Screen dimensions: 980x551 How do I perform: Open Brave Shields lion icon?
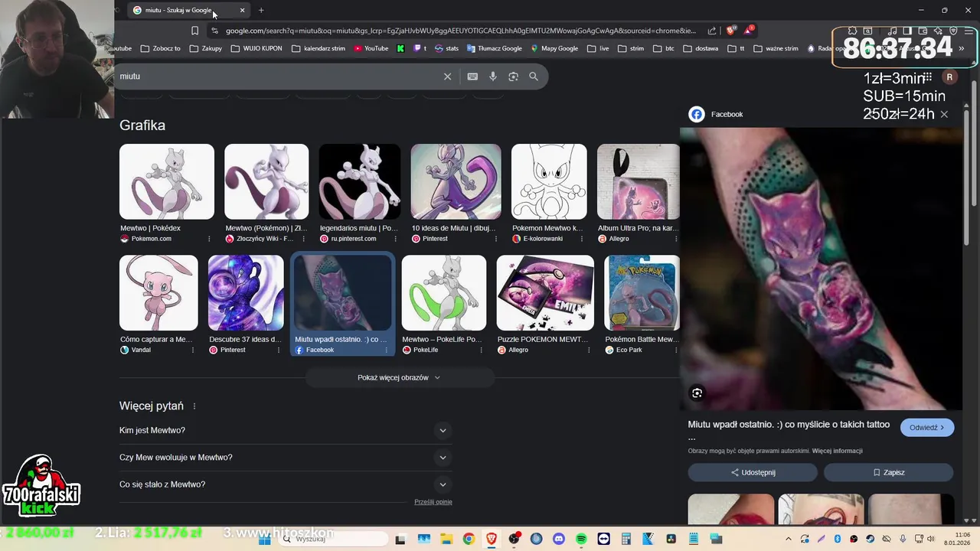click(731, 31)
